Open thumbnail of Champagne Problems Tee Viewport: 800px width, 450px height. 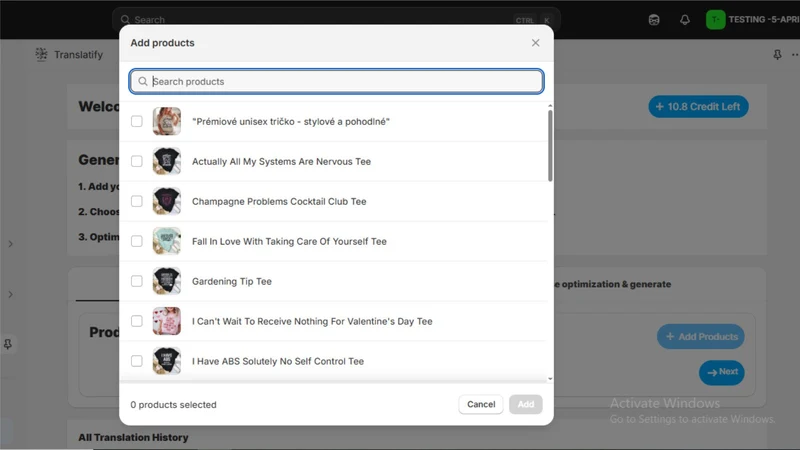tap(167, 201)
